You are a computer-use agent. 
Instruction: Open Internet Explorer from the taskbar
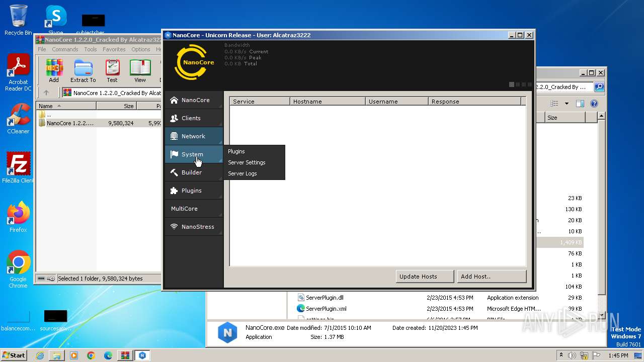tap(40, 355)
